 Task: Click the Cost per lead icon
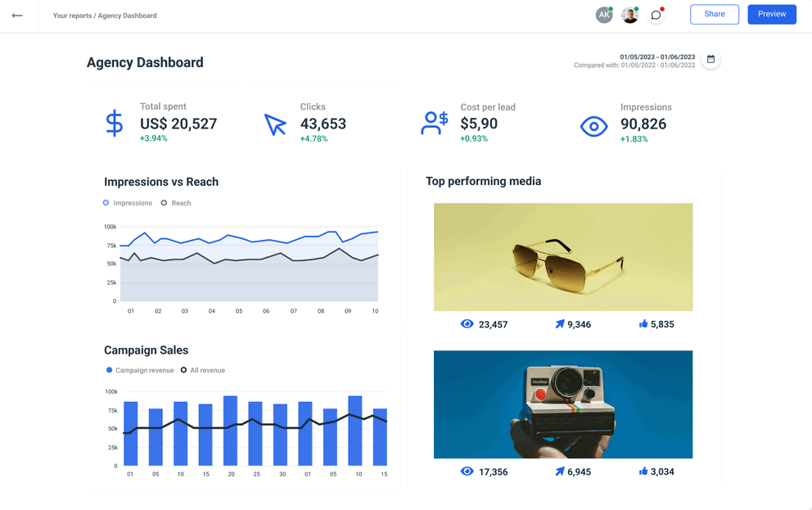[434, 121]
